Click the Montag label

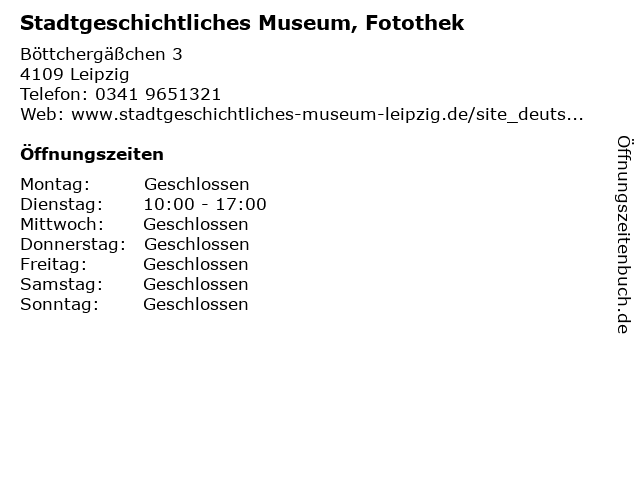55,184
